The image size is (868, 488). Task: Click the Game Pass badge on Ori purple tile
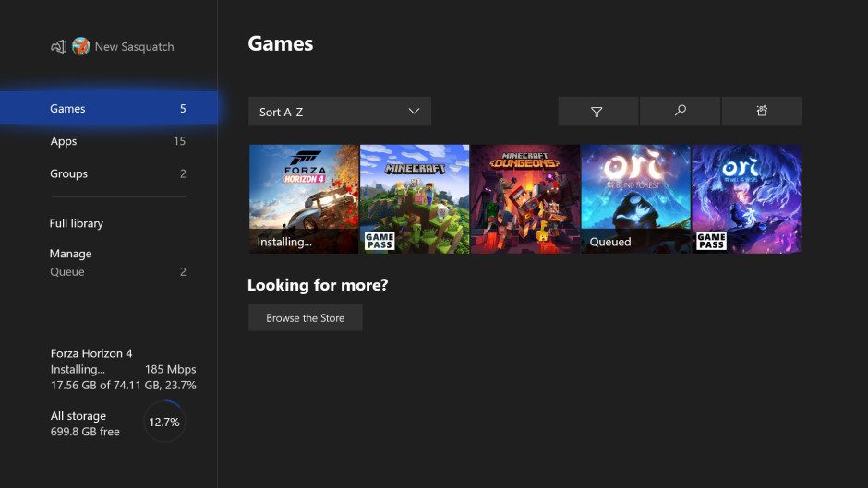click(711, 241)
